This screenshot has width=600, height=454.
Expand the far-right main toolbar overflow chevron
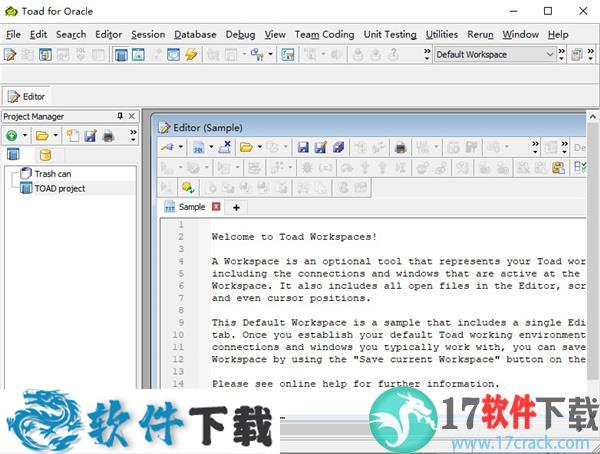point(591,54)
